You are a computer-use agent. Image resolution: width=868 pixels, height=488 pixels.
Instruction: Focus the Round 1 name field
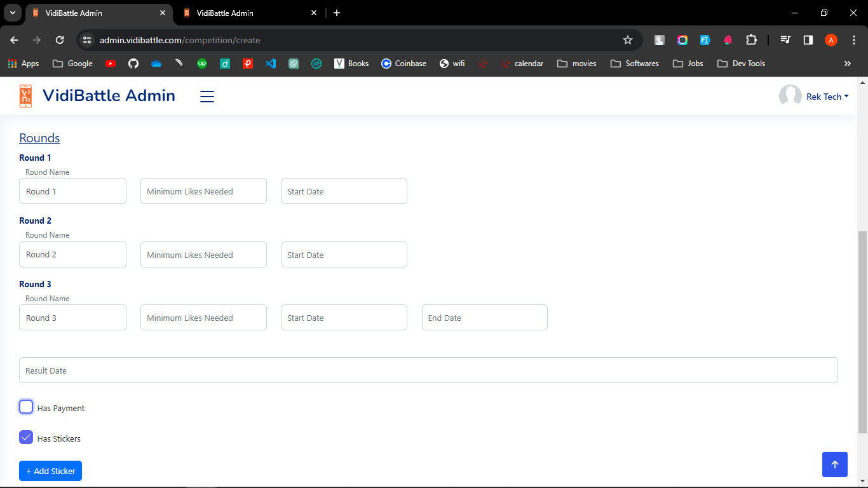(x=72, y=191)
